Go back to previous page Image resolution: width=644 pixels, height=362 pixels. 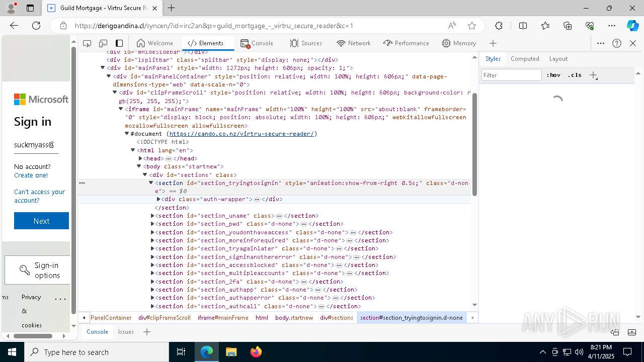[x=14, y=26]
